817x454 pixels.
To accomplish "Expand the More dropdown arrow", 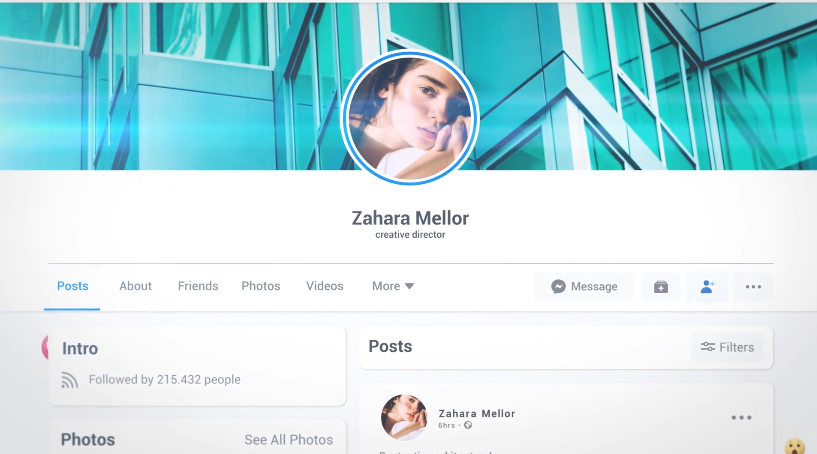I will tap(410, 286).
